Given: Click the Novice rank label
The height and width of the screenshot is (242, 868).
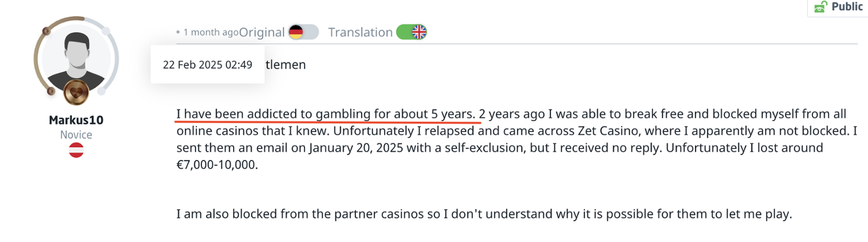Looking at the screenshot, I should coord(76,135).
